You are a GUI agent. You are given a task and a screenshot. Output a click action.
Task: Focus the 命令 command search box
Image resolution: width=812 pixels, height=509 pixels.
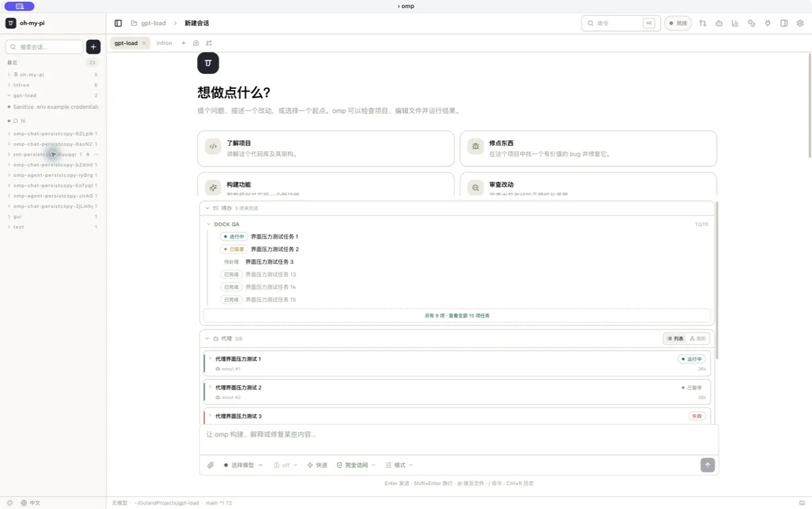tap(621, 23)
